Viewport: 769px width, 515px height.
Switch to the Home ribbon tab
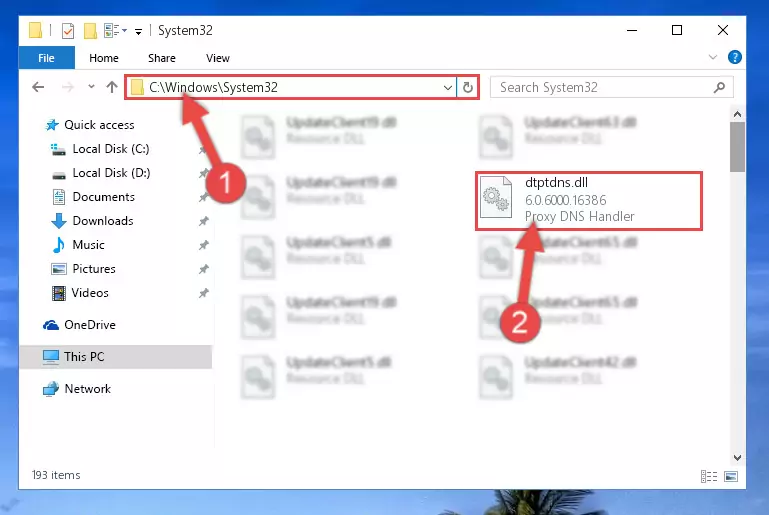[x=103, y=58]
